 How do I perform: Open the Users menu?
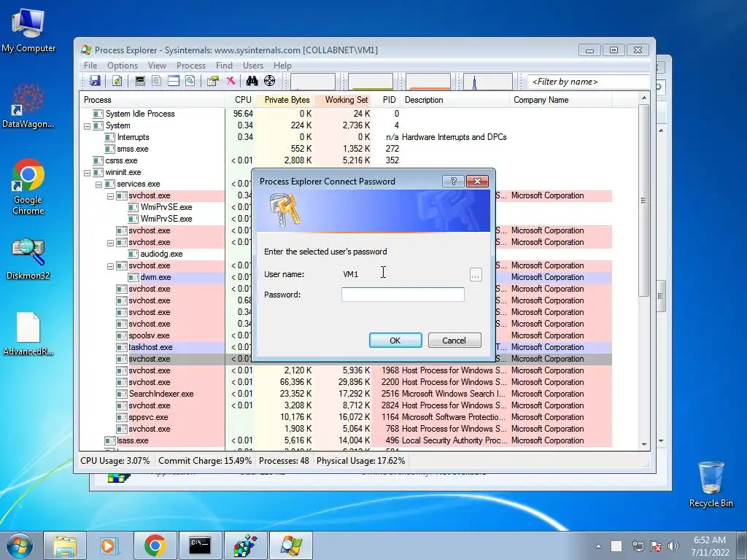click(x=253, y=65)
